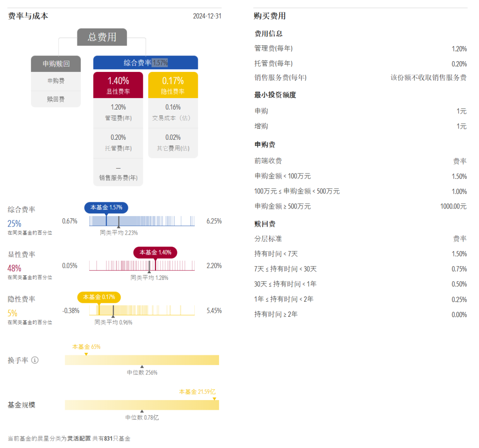Click the 0.16% 交易成本 cell
The image size is (479, 448).
[x=173, y=113]
